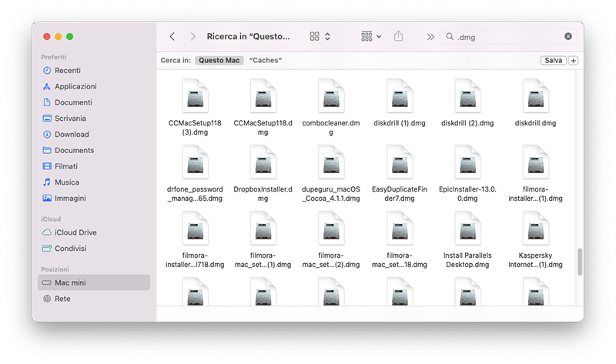Select the filmora-mac_set…(1).dmg file icon
616x364 pixels.
[263, 229]
